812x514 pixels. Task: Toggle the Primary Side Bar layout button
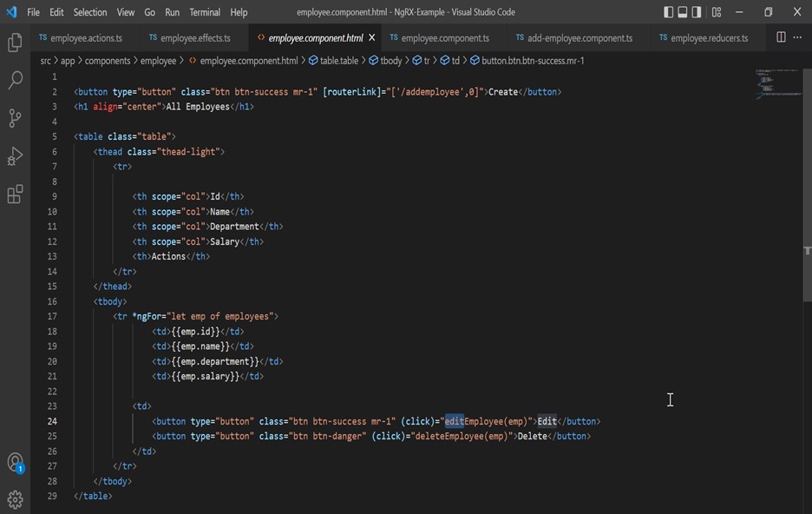668,12
